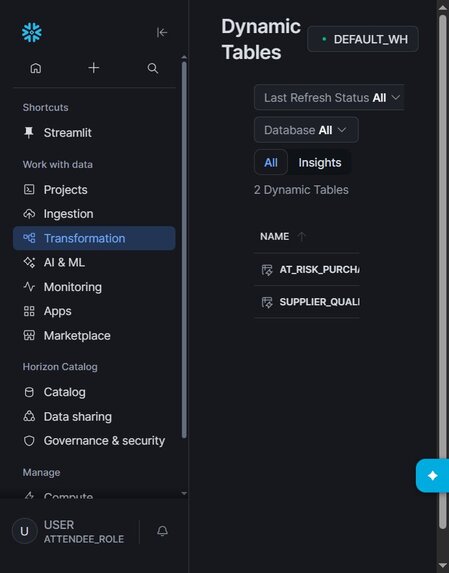Open the blue AI assistant sparkle button
Image resolution: width=449 pixels, height=573 pixels.
pyautogui.click(x=433, y=476)
